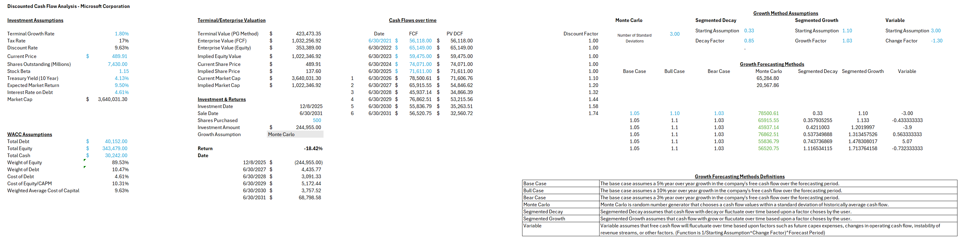
Task: Click the Monte Carlo forecast value 65,284.80
Action: (x=768, y=78)
